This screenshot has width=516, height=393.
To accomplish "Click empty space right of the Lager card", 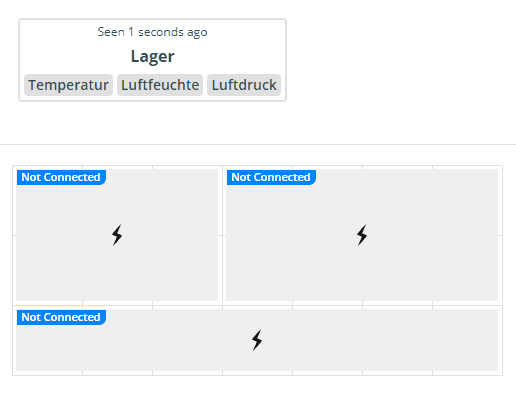I will pos(400,60).
